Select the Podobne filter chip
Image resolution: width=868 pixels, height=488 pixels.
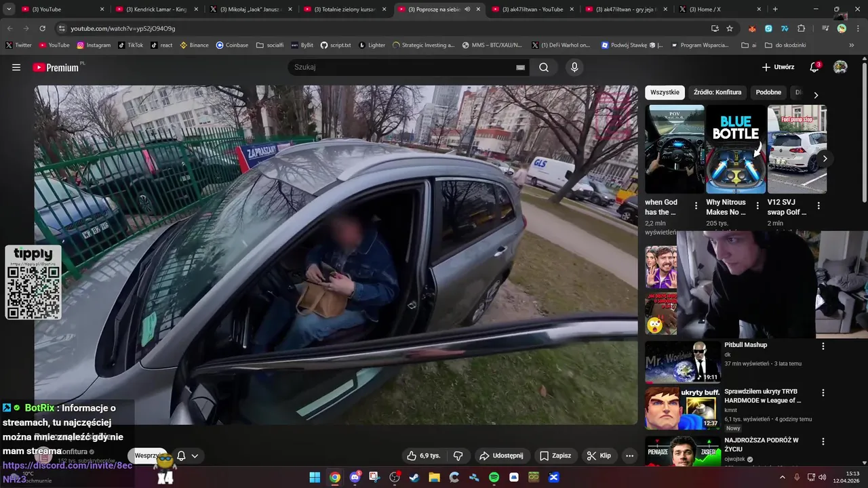(x=768, y=92)
